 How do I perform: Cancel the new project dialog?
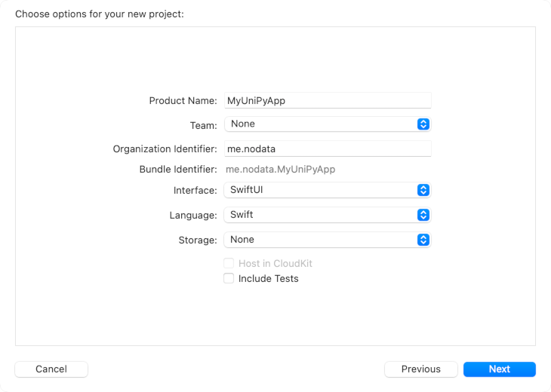click(51, 369)
